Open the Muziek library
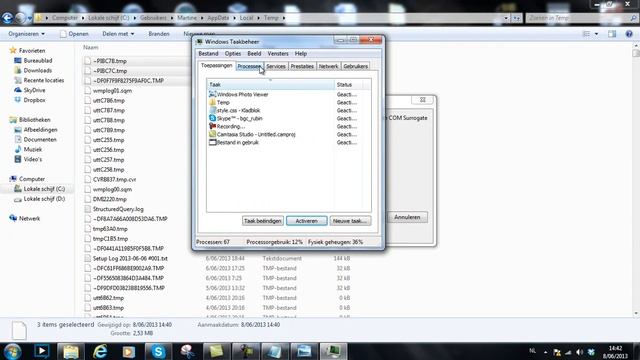This screenshot has height=360, width=640. point(28,149)
